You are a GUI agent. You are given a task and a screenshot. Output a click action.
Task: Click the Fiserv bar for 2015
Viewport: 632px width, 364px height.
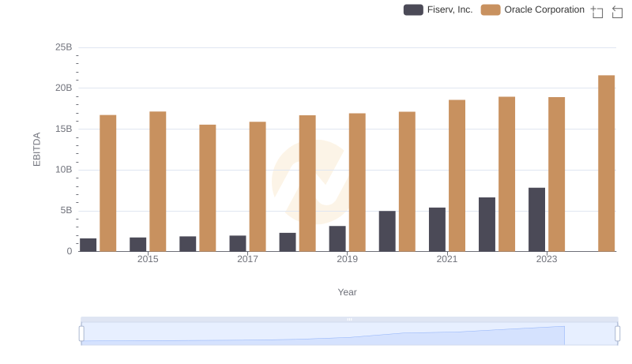137,245
